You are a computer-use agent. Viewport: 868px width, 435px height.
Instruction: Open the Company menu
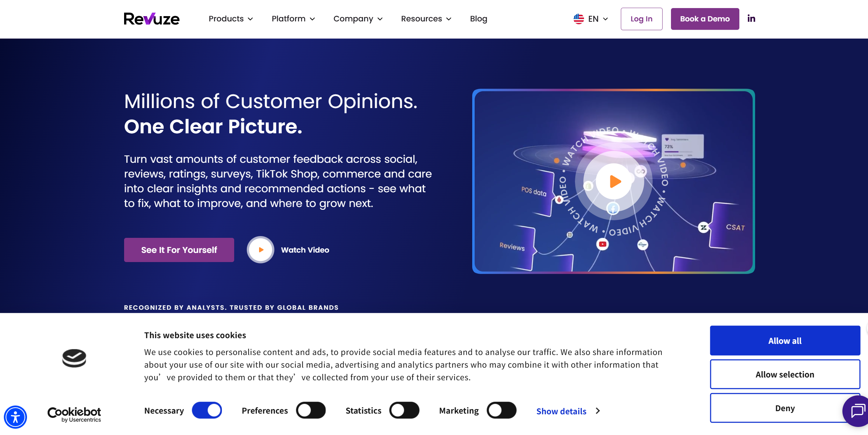(x=358, y=19)
